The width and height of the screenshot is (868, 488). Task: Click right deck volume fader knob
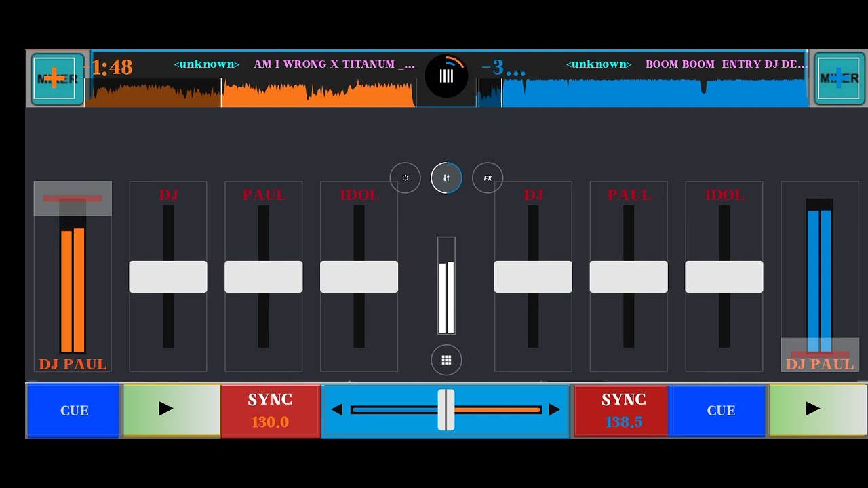tap(820, 354)
